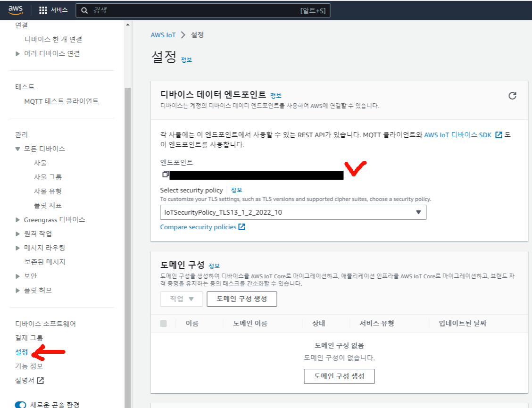
Task: Open 설명서 documentation link
Action: [25, 381]
